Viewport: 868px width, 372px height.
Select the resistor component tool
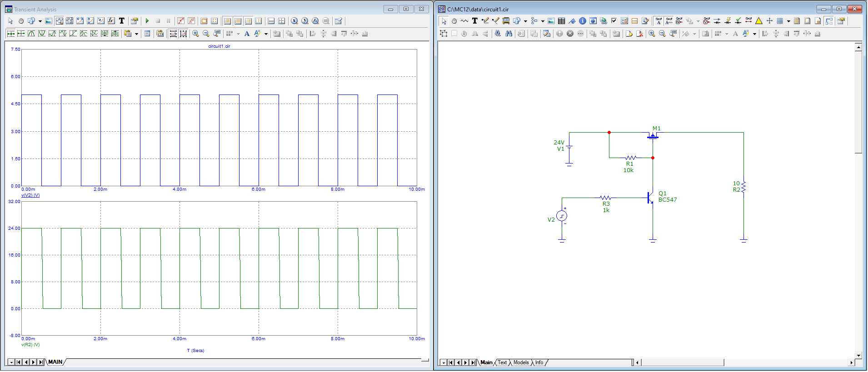click(x=464, y=21)
